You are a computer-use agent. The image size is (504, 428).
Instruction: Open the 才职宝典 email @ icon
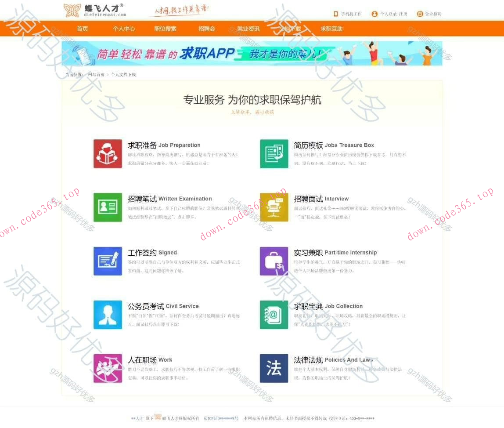click(274, 315)
